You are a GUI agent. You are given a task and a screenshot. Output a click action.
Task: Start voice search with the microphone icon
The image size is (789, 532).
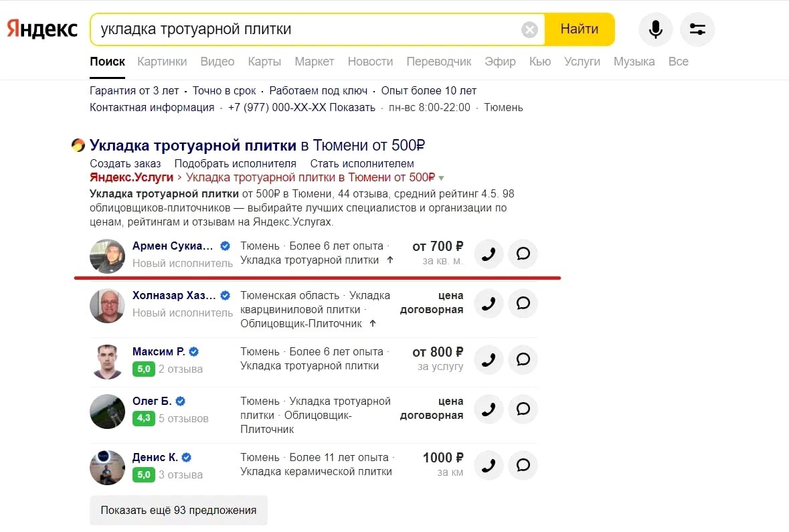coord(656,29)
